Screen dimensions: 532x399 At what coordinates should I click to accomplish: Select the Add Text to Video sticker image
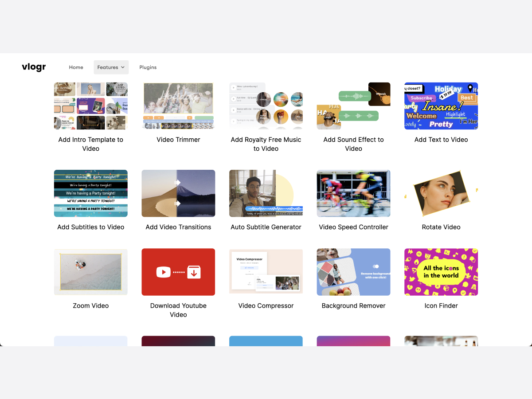(441, 106)
